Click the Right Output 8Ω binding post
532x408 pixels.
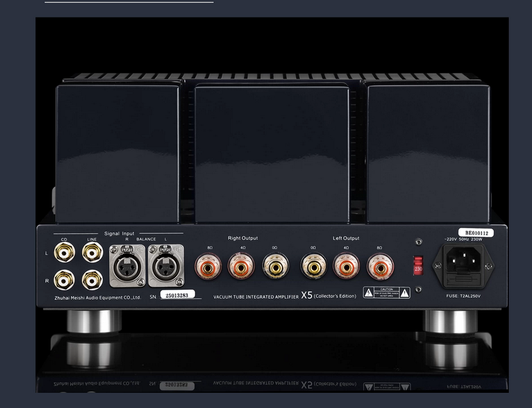208,267
